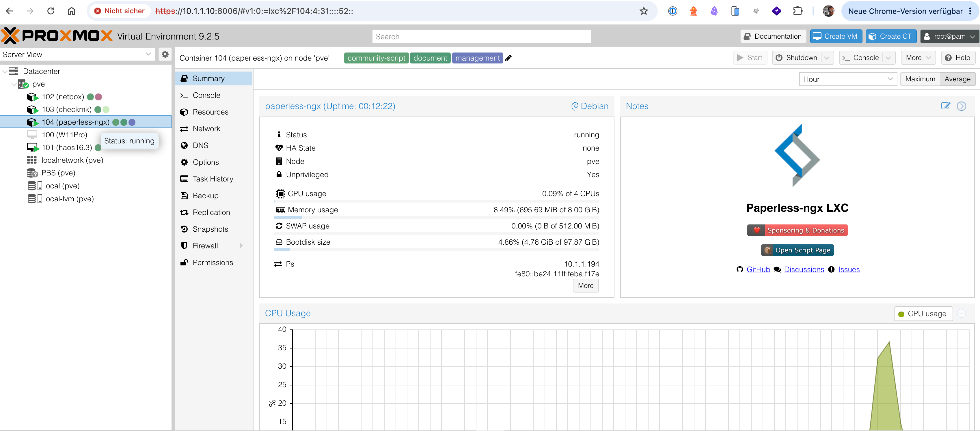Image resolution: width=980 pixels, height=431 pixels.
Task: Open the browser extensions puzzle icon
Action: click(798, 11)
